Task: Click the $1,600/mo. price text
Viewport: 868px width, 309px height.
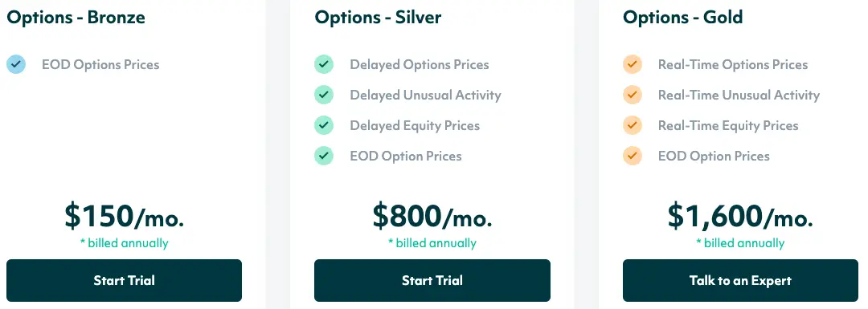Action: tap(740, 216)
